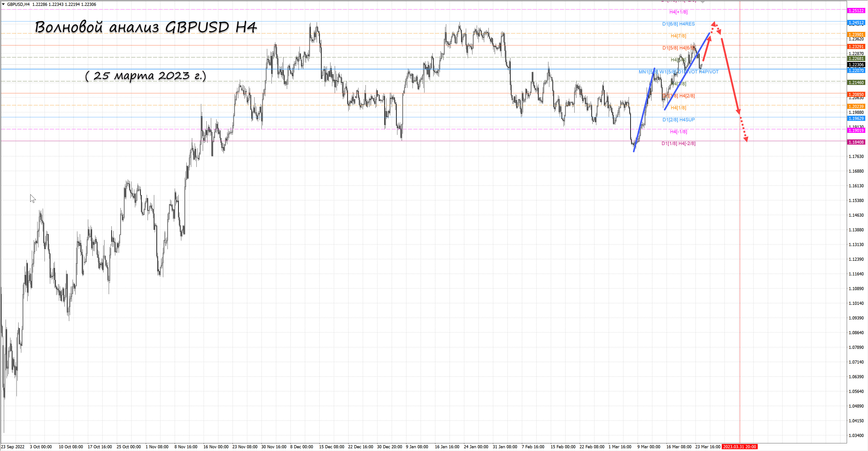
Task: Click the 17 Oct 16:00 time axis label
Action: (x=100, y=447)
